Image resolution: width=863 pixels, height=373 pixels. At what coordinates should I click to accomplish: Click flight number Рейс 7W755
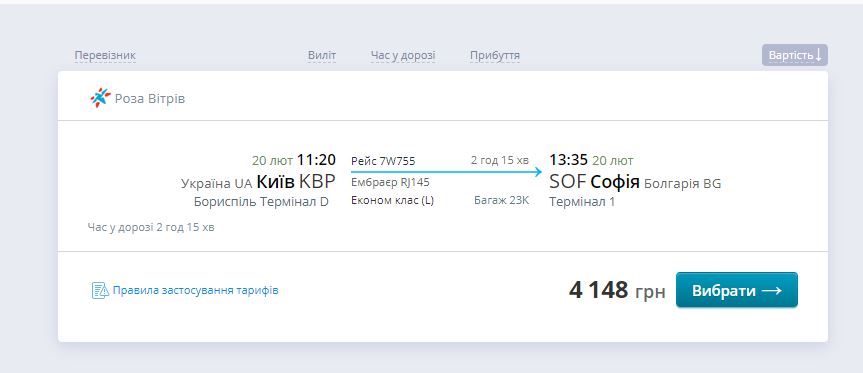pos(383,161)
